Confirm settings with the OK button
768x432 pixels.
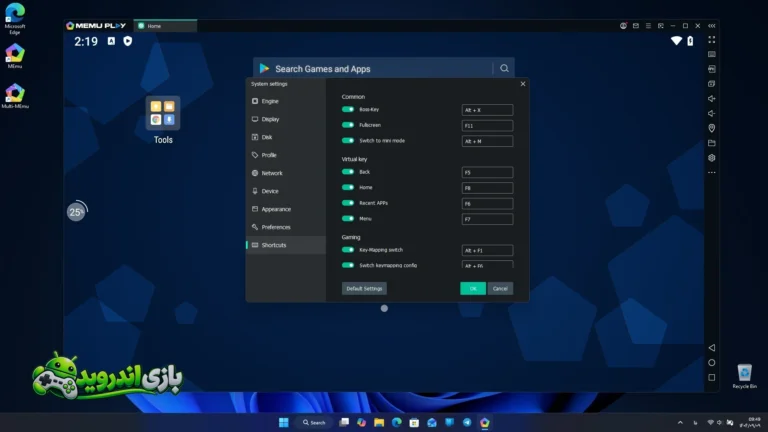[473, 288]
